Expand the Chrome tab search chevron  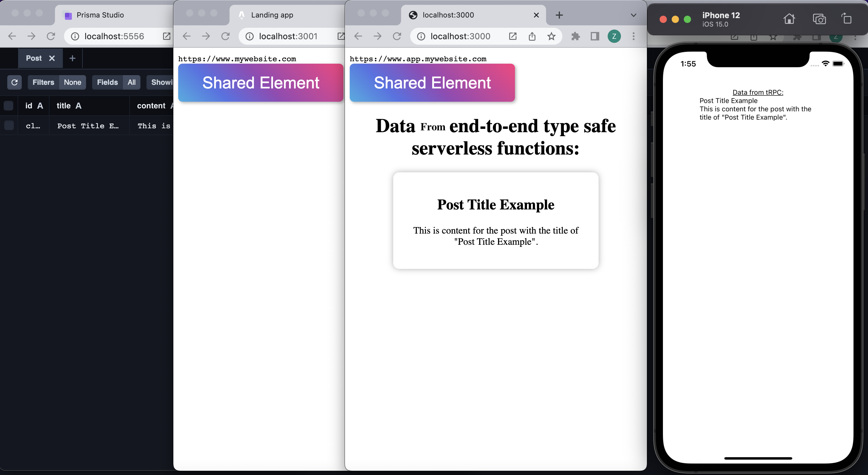click(633, 15)
